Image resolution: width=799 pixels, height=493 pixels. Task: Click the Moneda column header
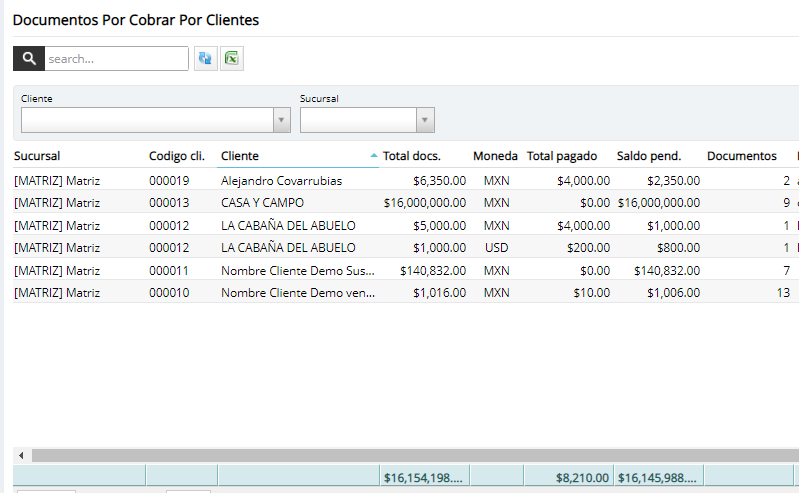coord(495,156)
